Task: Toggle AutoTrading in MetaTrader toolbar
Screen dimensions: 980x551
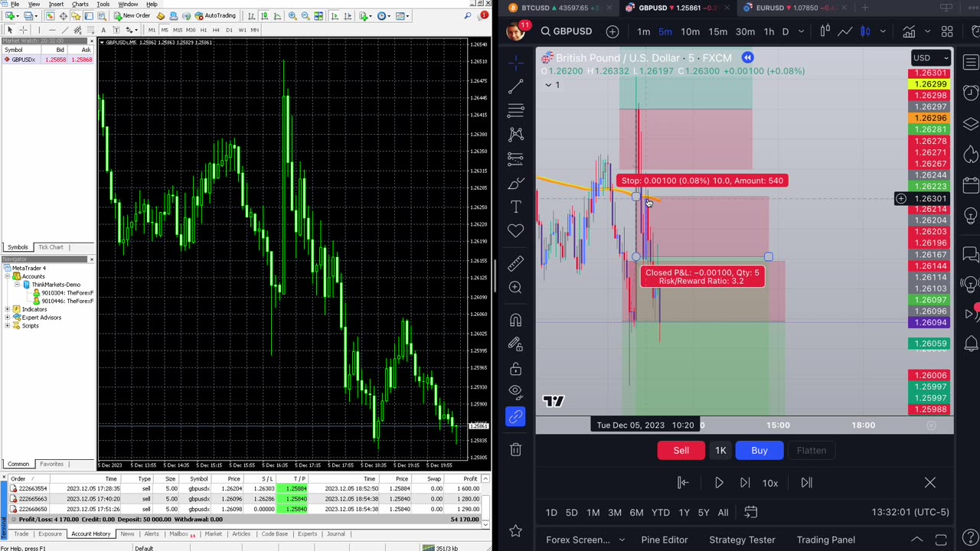Action: point(215,15)
